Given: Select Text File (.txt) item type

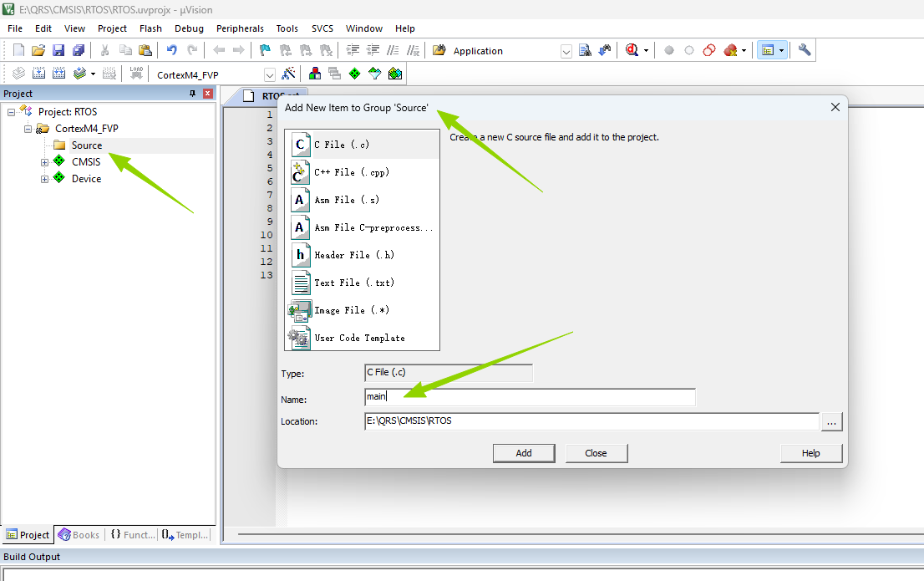Looking at the screenshot, I should [362, 283].
